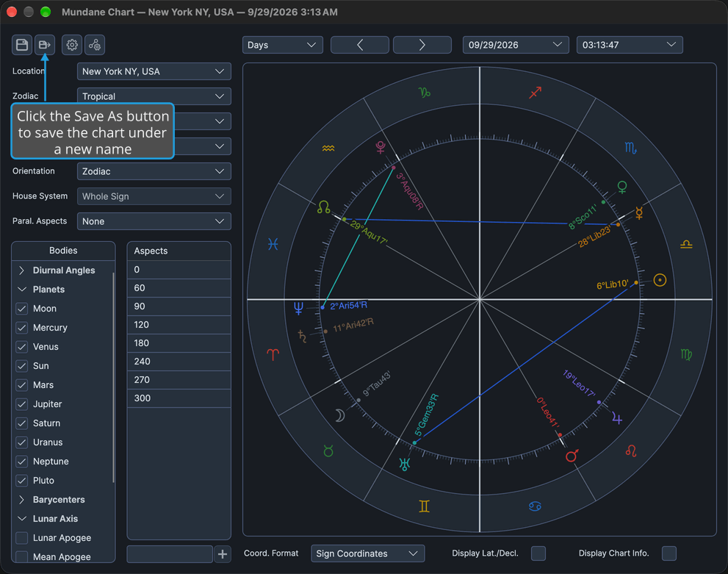This screenshot has width=728, height=574.
Task: Open the aspect settings nodes-gear icon
Action: (95, 45)
